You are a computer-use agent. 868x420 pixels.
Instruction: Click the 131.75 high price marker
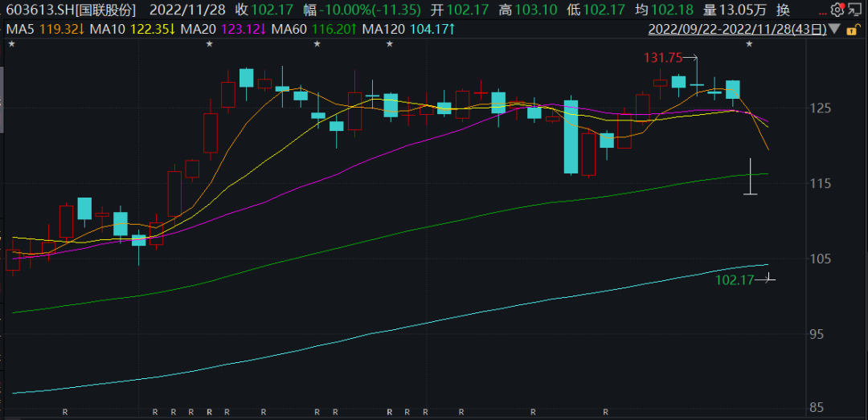662,58
